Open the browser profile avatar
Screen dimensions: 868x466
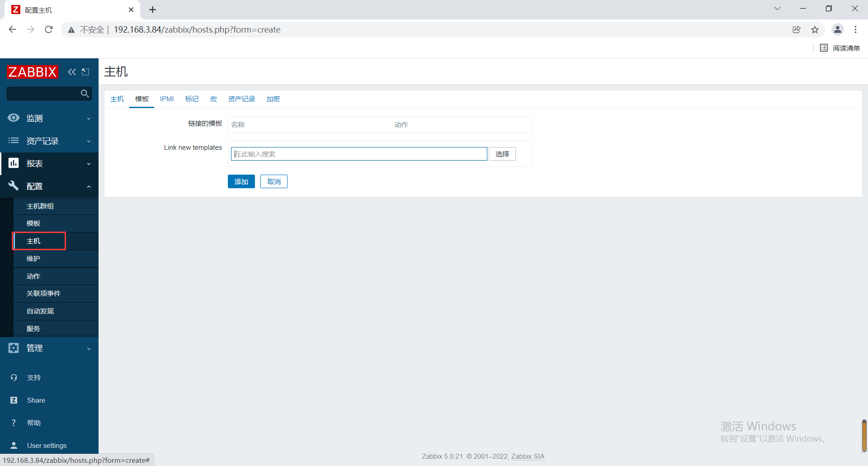(838, 29)
